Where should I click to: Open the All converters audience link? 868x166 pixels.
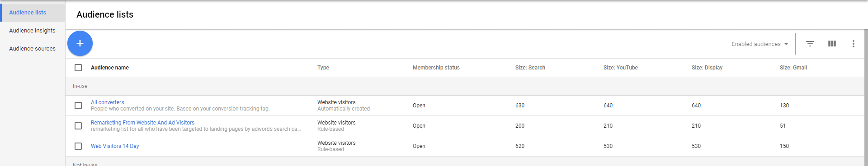[x=108, y=102]
